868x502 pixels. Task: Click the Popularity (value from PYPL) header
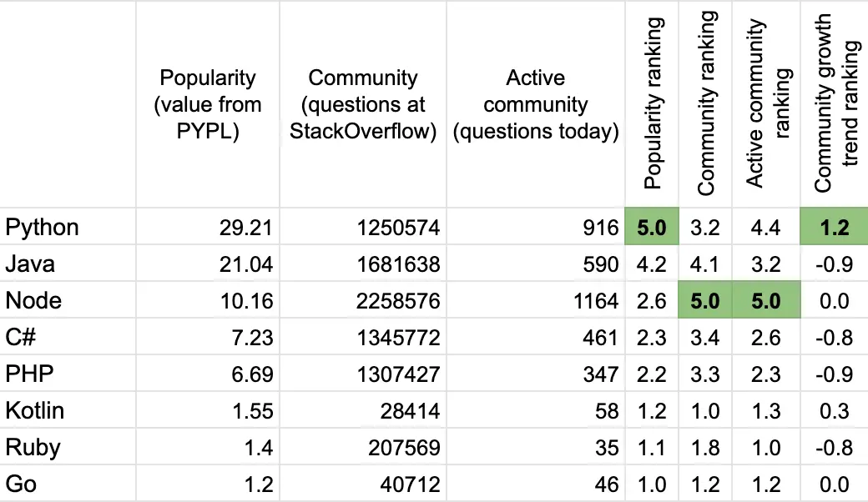click(x=208, y=104)
